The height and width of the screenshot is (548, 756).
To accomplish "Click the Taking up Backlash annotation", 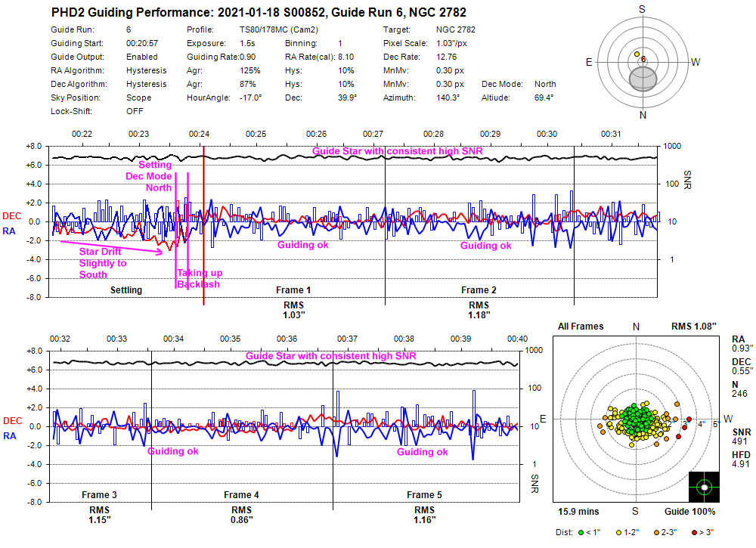I will 200,279.
